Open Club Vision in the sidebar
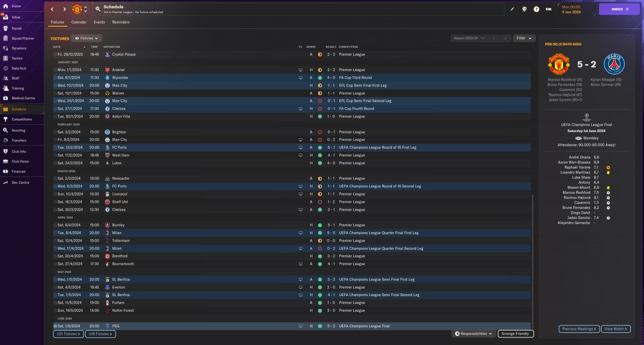Screen dimensions: 644x345 click(20, 162)
